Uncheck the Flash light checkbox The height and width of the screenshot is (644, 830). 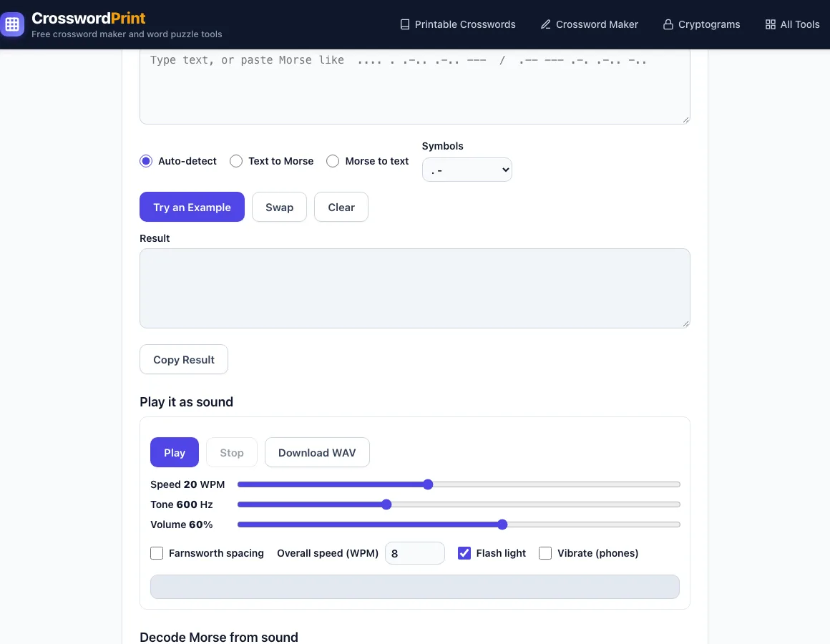point(464,553)
